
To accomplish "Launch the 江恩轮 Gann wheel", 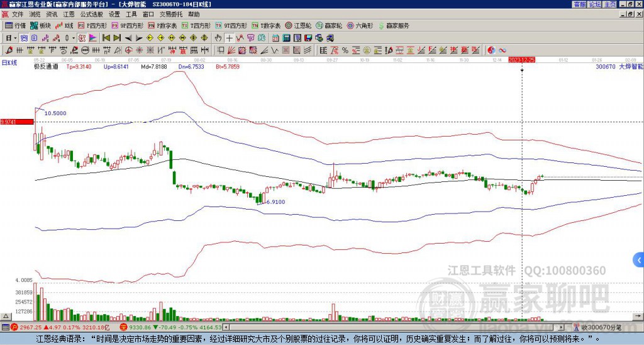I will tap(298, 25).
